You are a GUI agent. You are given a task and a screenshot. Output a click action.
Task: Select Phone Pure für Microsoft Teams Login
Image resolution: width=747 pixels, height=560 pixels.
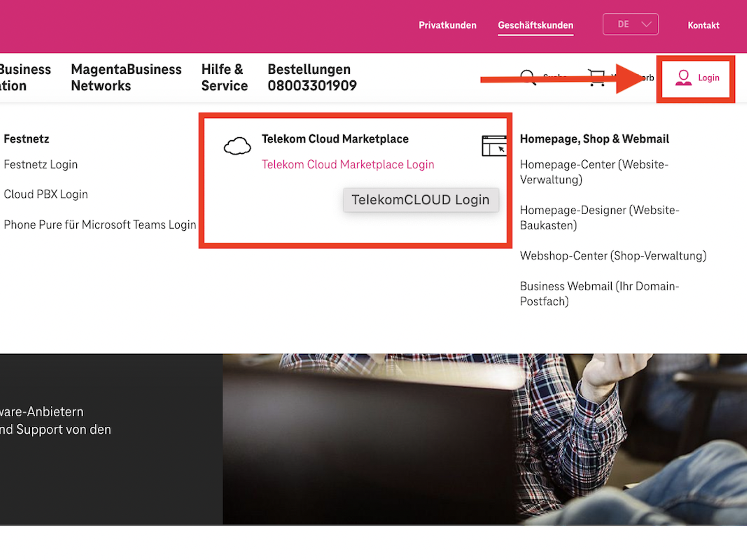tap(100, 224)
